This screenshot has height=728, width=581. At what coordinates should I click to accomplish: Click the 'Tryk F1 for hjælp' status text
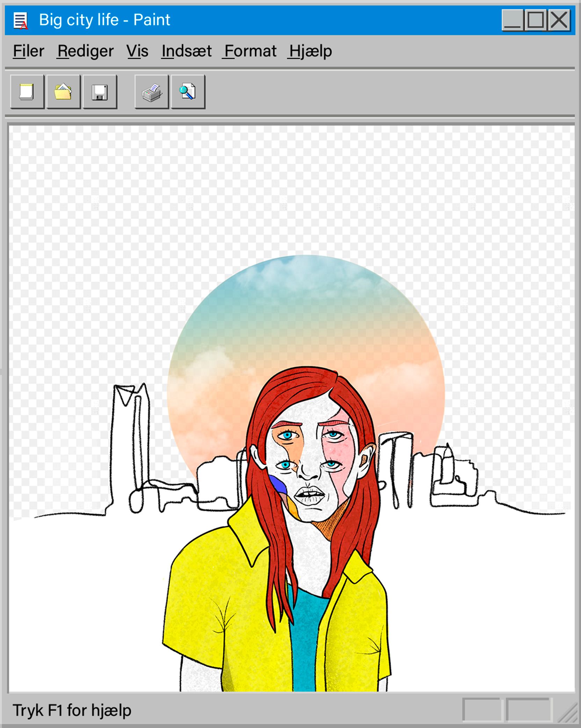coord(72,710)
